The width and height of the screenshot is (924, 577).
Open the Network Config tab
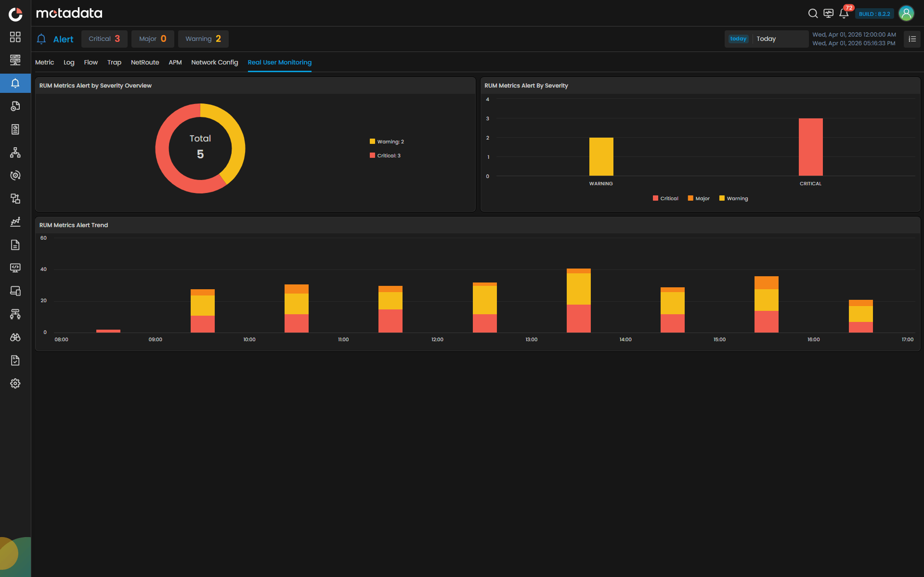click(214, 62)
